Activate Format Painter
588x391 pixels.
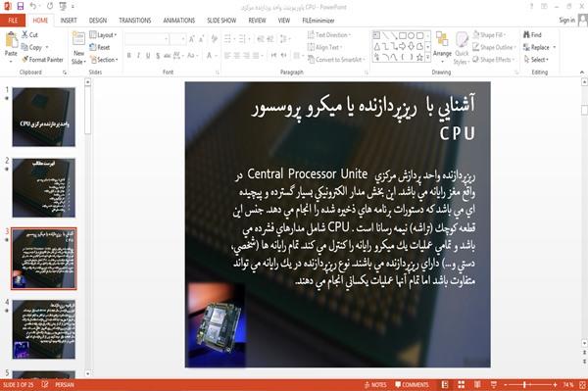click(42, 60)
